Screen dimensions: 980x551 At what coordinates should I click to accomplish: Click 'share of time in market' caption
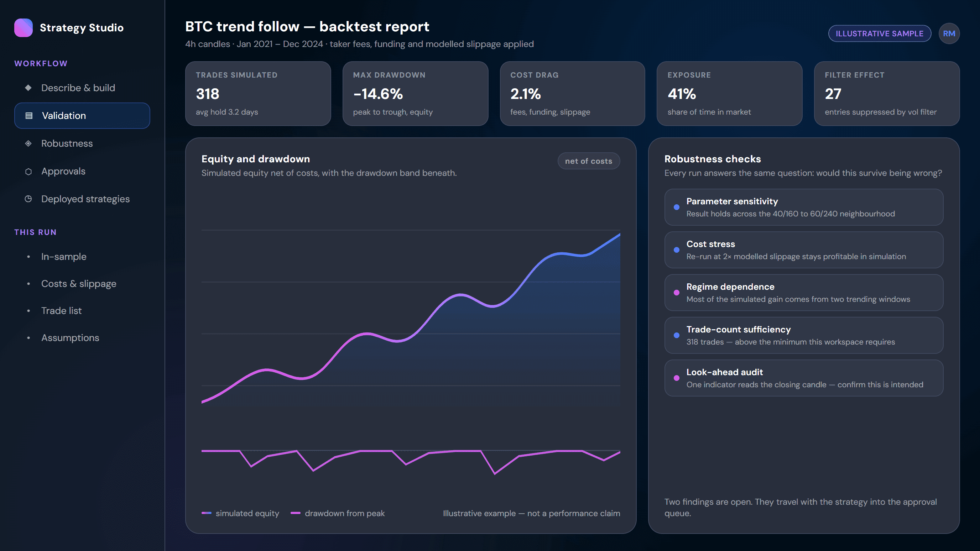point(709,112)
